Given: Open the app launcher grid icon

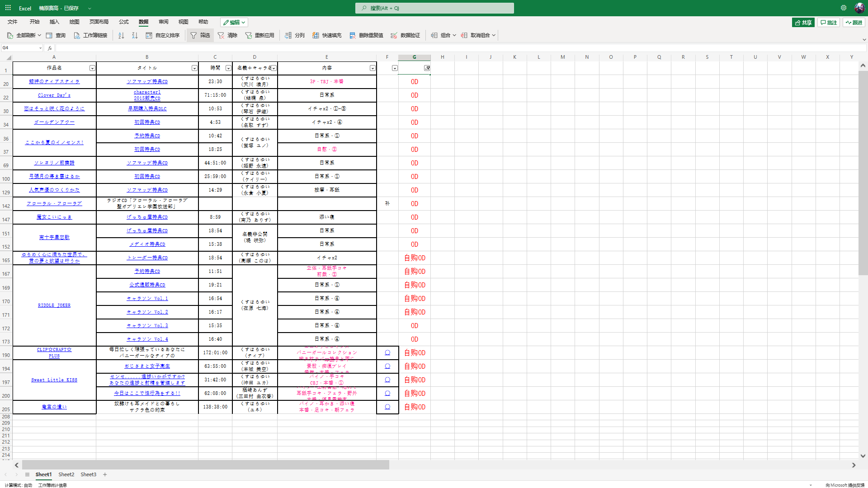Looking at the screenshot, I should click(8, 8).
